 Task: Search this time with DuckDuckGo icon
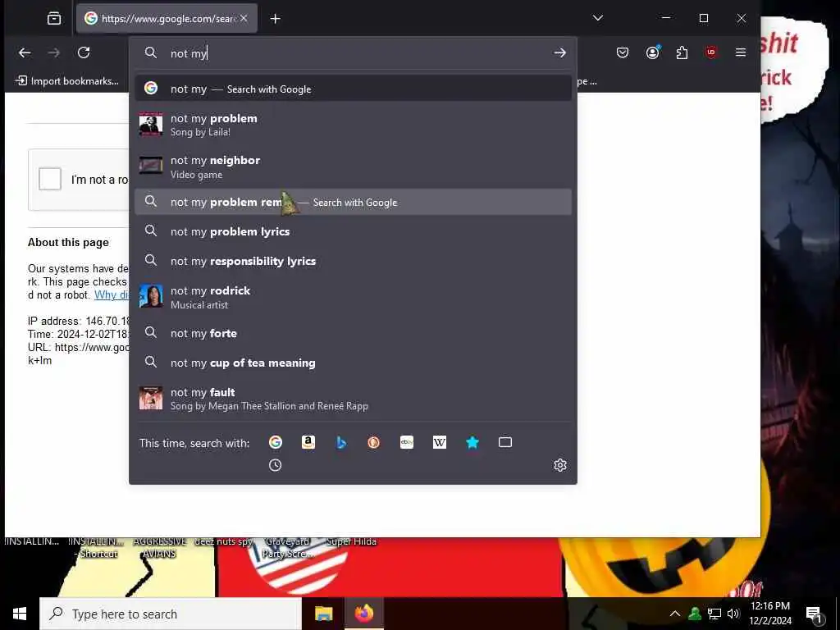[373, 442]
